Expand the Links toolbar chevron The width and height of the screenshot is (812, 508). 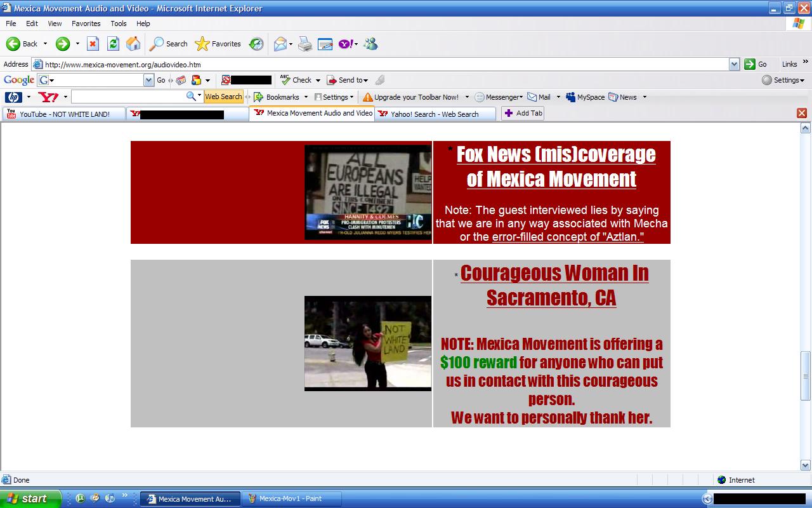coord(806,62)
